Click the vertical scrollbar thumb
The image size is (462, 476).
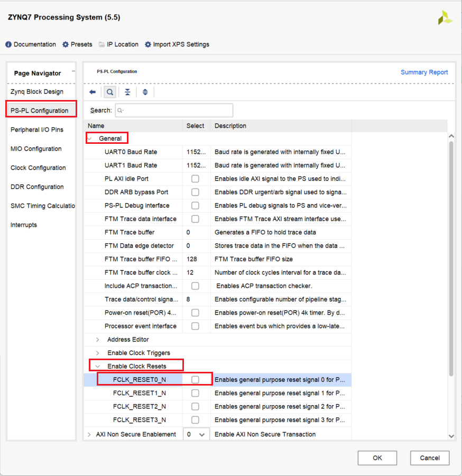(451, 259)
